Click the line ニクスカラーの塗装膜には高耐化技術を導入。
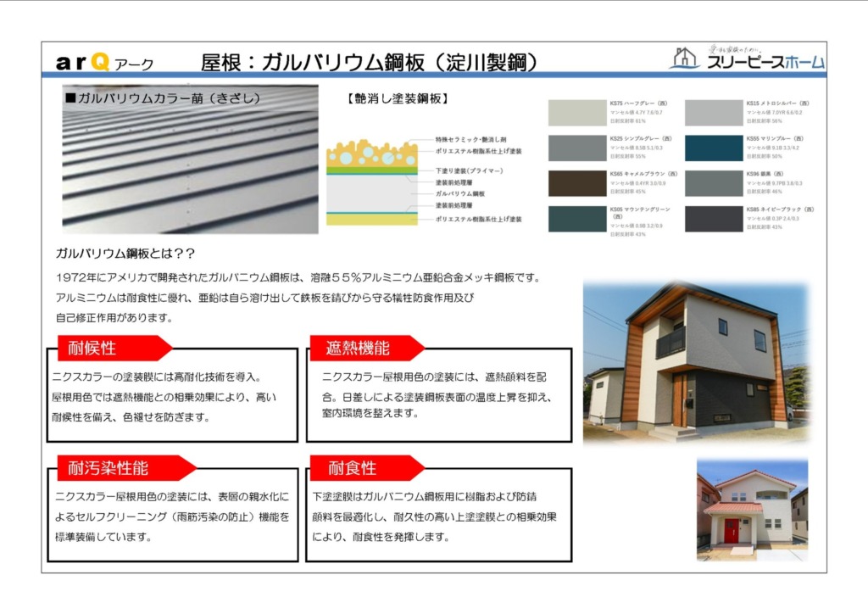868x614 pixels. pyautogui.click(x=157, y=377)
